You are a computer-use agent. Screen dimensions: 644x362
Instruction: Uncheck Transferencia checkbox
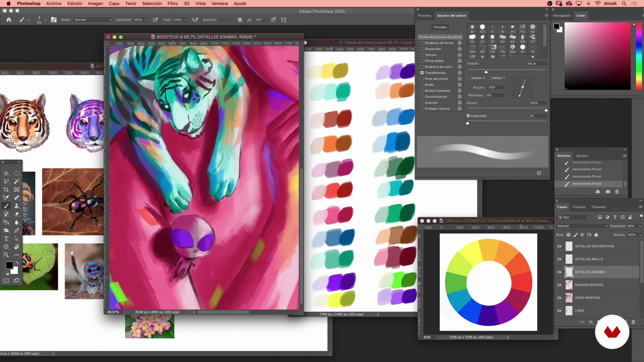[422, 73]
